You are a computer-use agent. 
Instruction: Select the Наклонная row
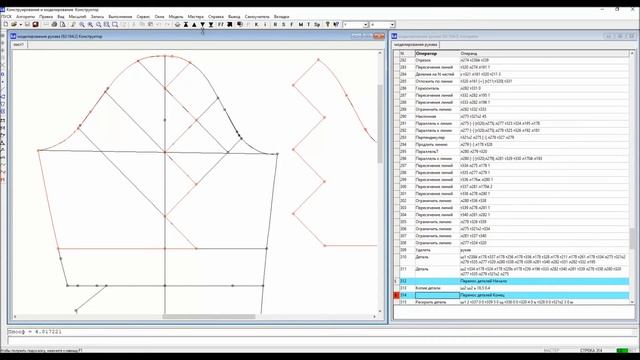point(513,116)
